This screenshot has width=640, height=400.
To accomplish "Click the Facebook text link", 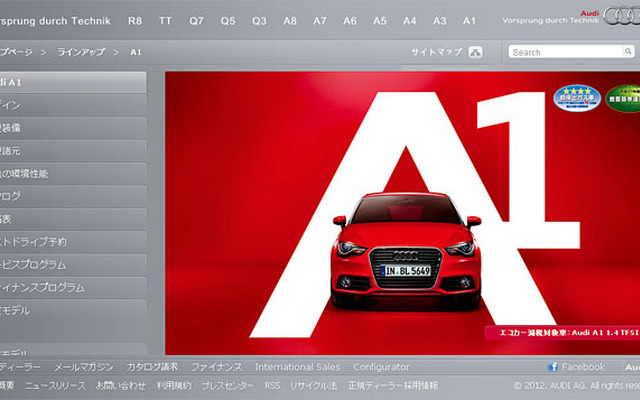I will tap(583, 367).
